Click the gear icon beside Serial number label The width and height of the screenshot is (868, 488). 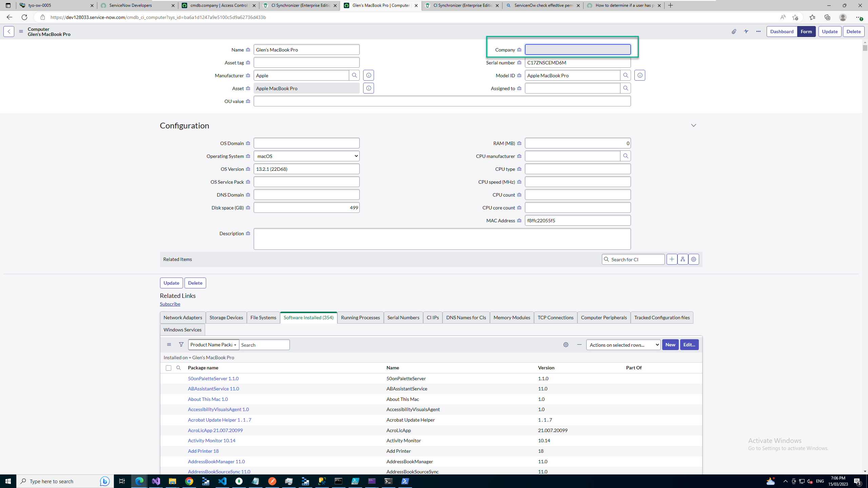(519, 63)
